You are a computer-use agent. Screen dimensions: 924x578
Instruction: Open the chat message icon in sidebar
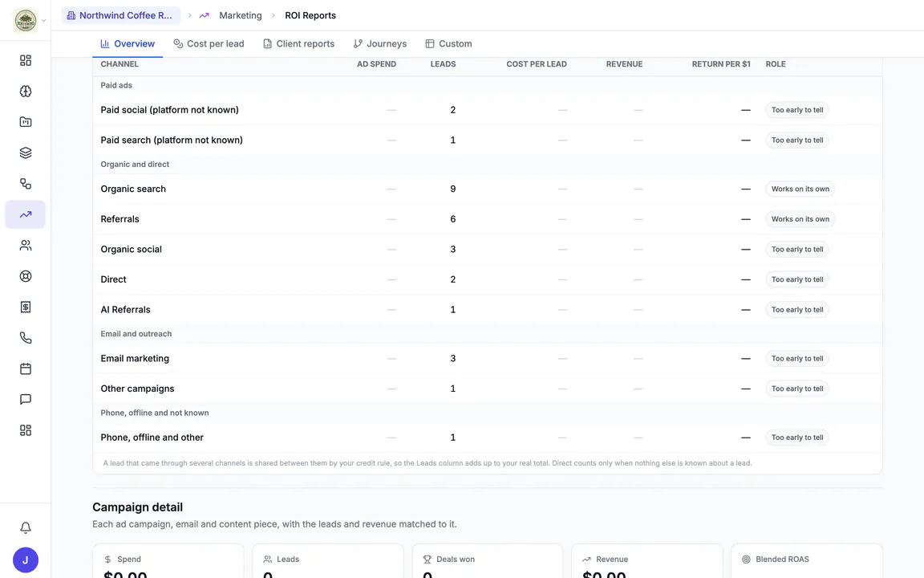(26, 399)
